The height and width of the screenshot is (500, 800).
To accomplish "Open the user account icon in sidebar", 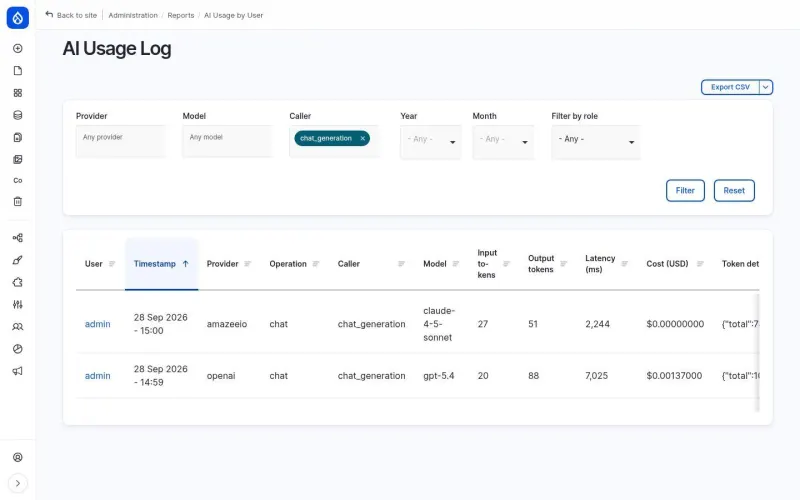I will 17,457.
